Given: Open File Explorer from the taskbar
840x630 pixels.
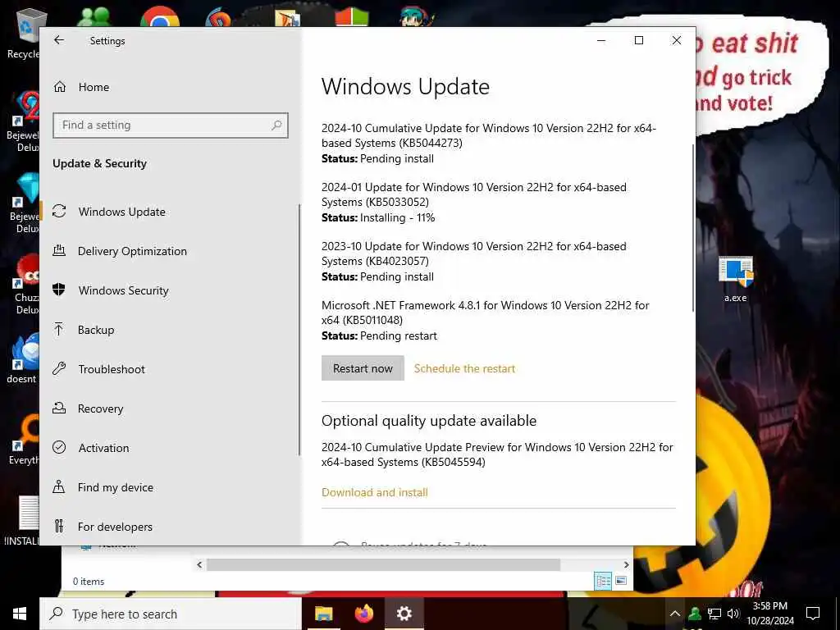Looking at the screenshot, I should (x=323, y=614).
